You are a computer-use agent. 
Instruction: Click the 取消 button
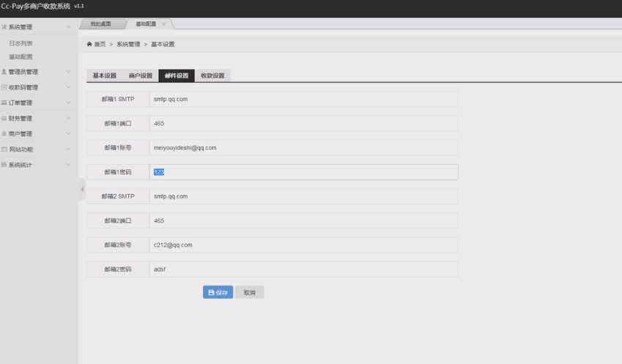[249, 292]
